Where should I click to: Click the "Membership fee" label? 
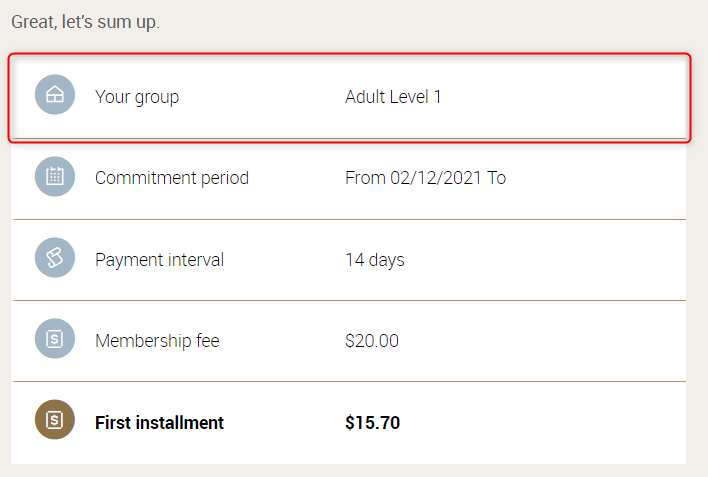tap(157, 341)
